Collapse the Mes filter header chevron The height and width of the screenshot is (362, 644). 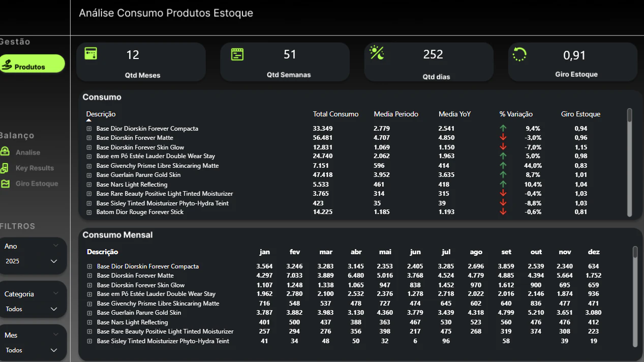(56, 335)
